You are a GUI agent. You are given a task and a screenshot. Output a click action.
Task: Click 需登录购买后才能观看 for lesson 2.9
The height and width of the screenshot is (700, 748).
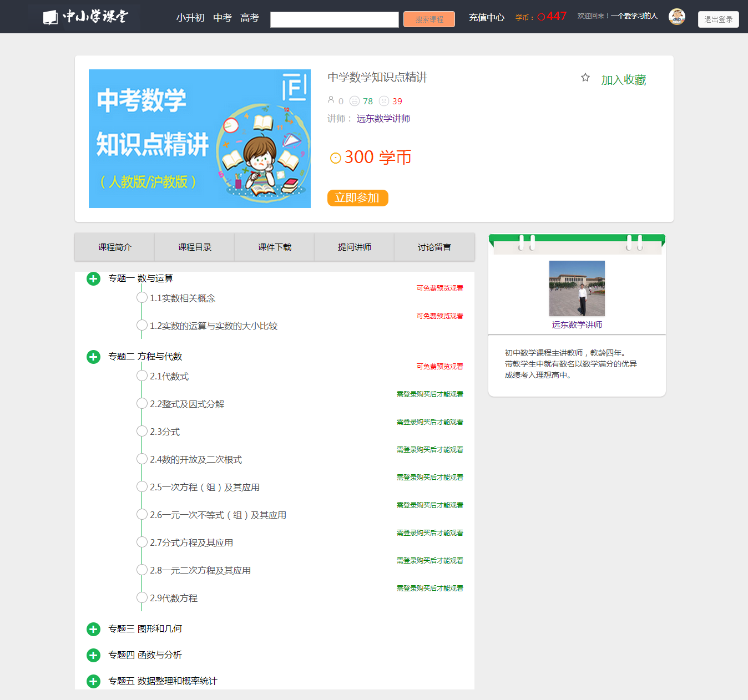pos(430,589)
